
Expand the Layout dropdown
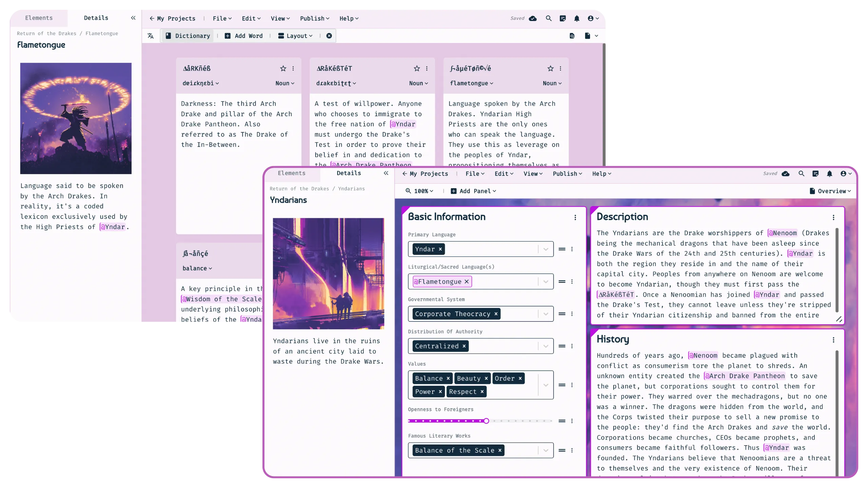click(295, 36)
